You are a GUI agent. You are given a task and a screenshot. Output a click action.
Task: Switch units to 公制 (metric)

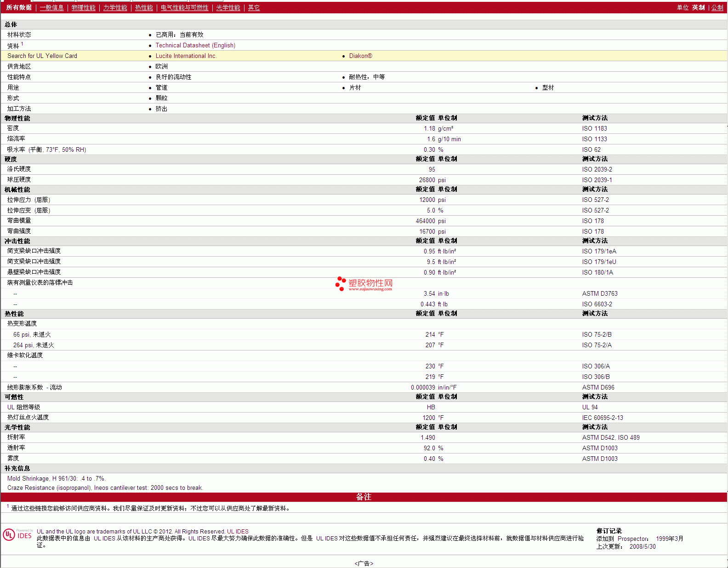[x=717, y=8]
